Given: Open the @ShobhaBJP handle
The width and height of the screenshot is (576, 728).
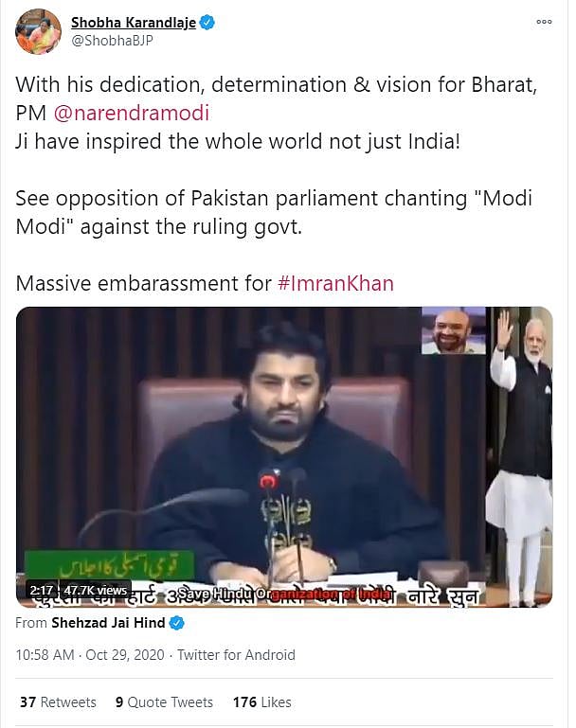Looking at the screenshot, I should [x=112, y=41].
